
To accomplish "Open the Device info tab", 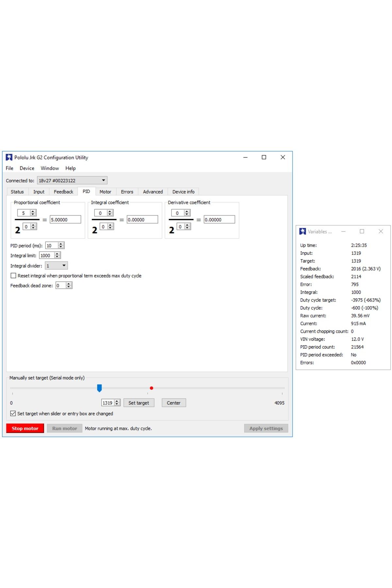I will pos(183,192).
